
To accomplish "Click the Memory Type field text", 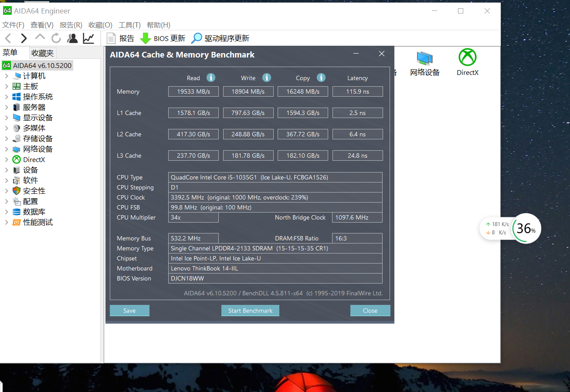I will 275,248.
